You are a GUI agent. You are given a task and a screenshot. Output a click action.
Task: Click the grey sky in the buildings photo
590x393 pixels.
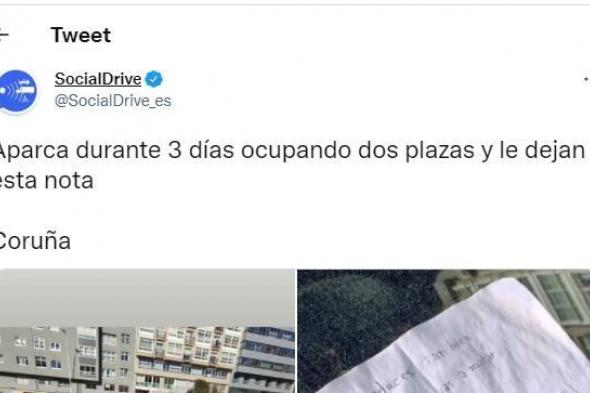pyautogui.click(x=147, y=297)
